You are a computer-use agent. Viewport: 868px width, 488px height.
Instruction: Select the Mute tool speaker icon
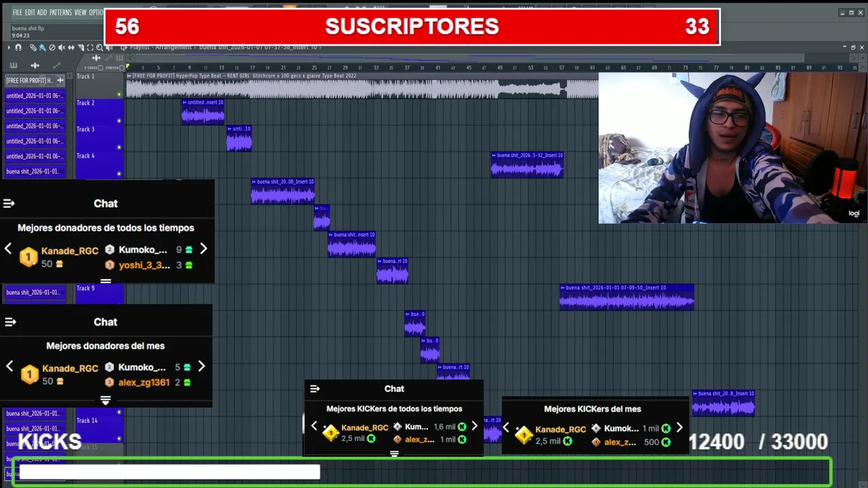[62, 47]
